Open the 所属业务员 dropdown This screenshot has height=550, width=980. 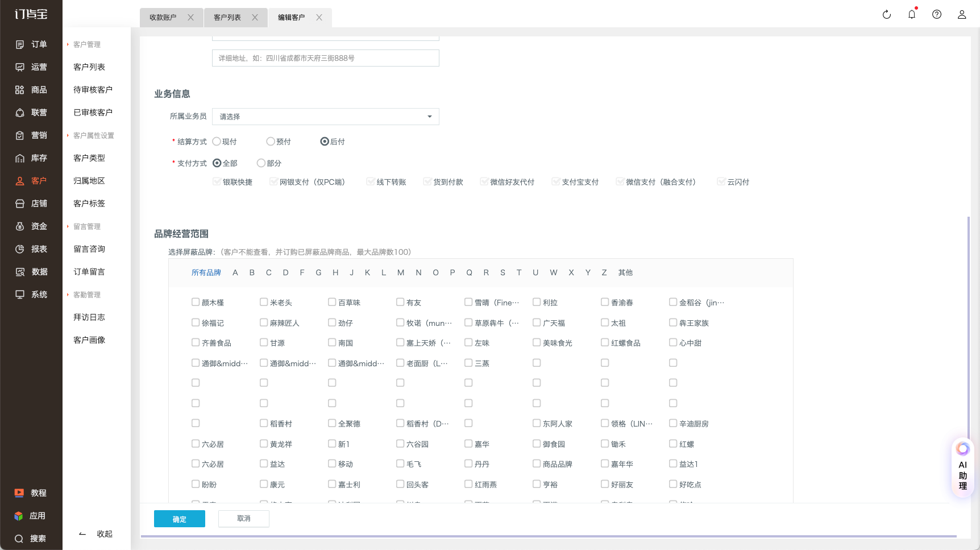(326, 117)
